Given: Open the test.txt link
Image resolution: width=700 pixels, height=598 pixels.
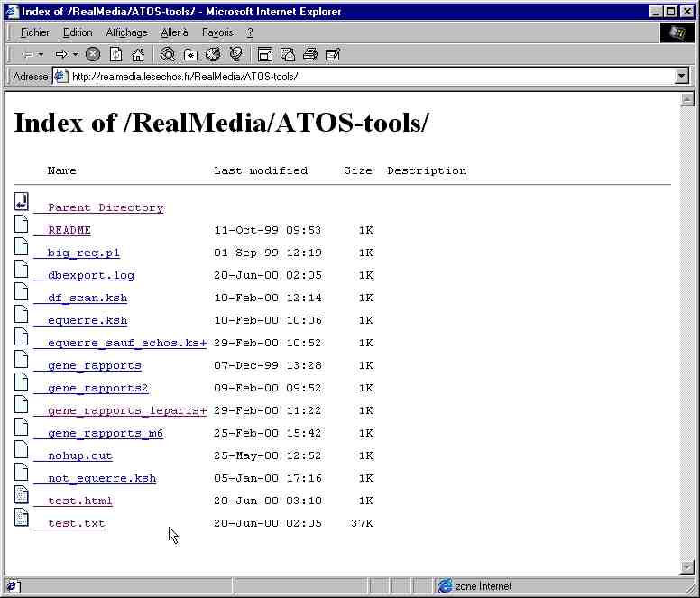Looking at the screenshot, I should pyautogui.click(x=77, y=523).
